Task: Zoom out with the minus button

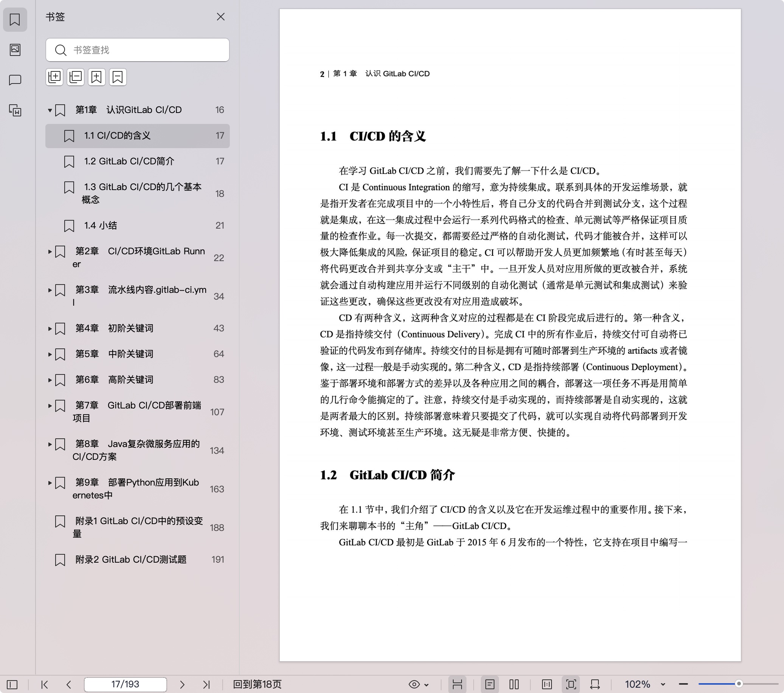Action: click(683, 684)
